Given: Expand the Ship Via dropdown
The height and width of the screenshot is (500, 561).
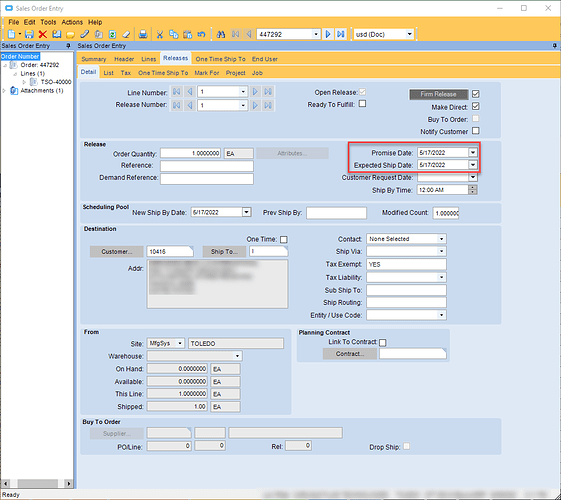Looking at the screenshot, I should click(x=442, y=251).
